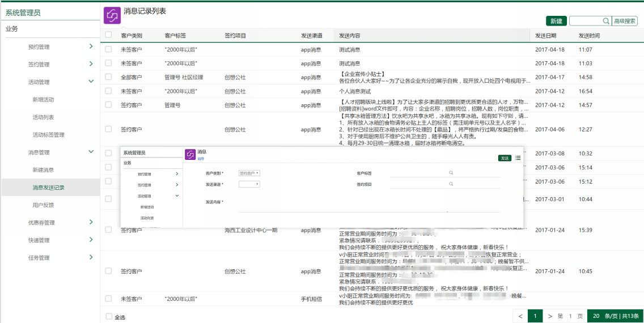Open the 发送渠道 dropdown in the overlay form
The width and height of the screenshot is (644, 323).
point(249,184)
